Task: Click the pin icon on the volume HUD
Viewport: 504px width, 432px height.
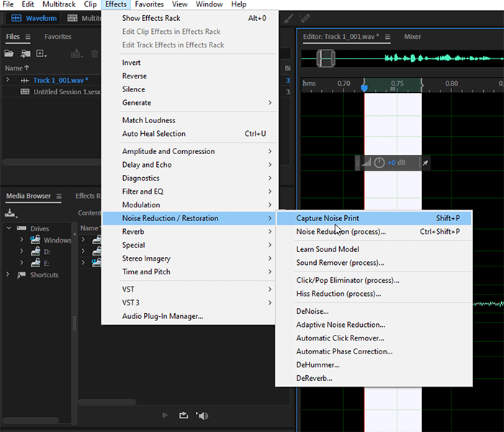Action: [x=425, y=163]
